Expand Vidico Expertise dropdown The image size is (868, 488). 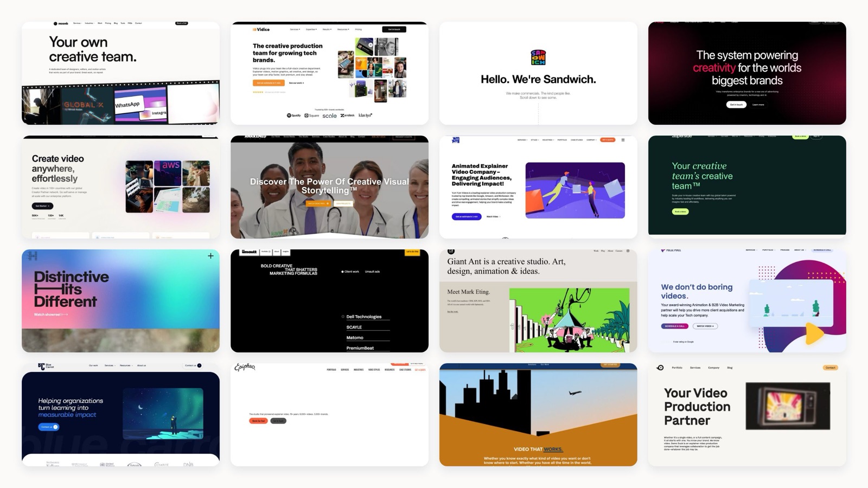[x=311, y=29]
